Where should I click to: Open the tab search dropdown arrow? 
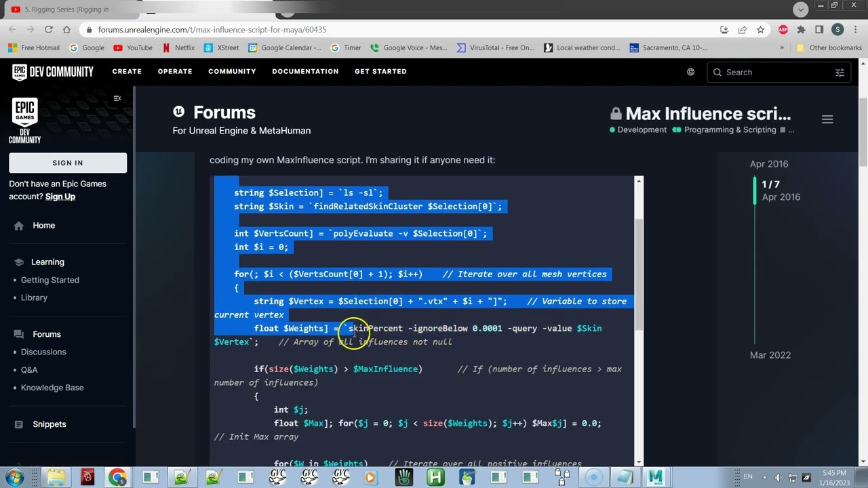tap(801, 9)
